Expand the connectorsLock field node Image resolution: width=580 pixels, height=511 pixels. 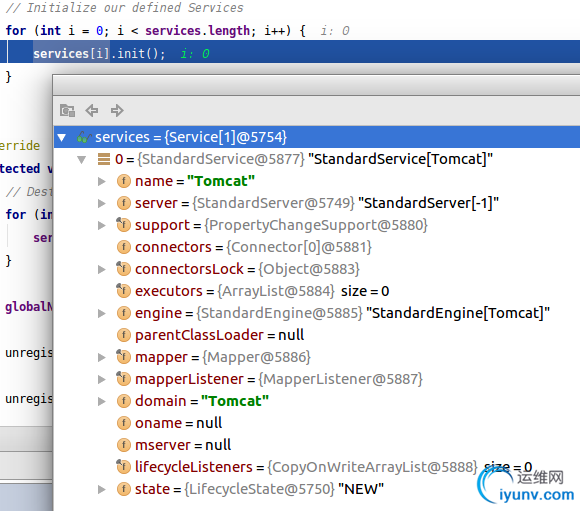pyautogui.click(x=101, y=269)
